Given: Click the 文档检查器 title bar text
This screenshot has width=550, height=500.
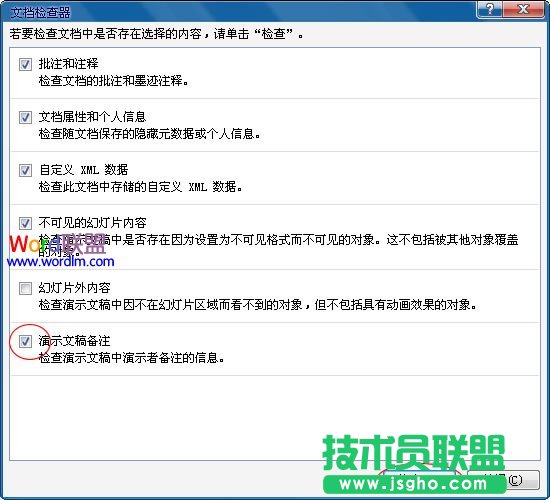Looking at the screenshot, I should click(40, 13).
